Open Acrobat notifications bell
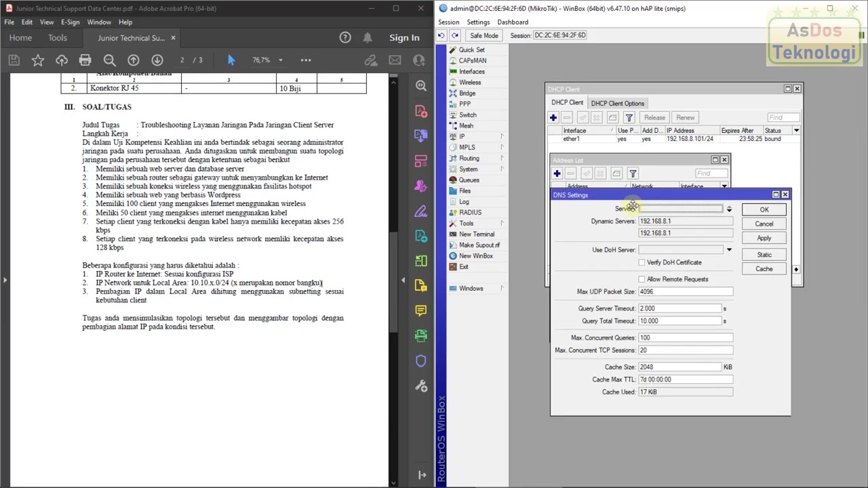Screen dimensions: 868x488 [x=368, y=38]
